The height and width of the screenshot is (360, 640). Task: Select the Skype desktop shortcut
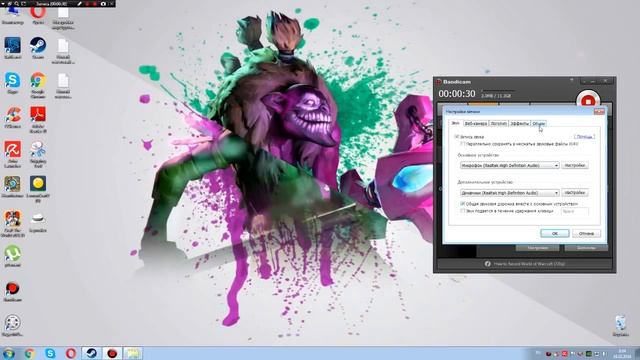coord(13,83)
